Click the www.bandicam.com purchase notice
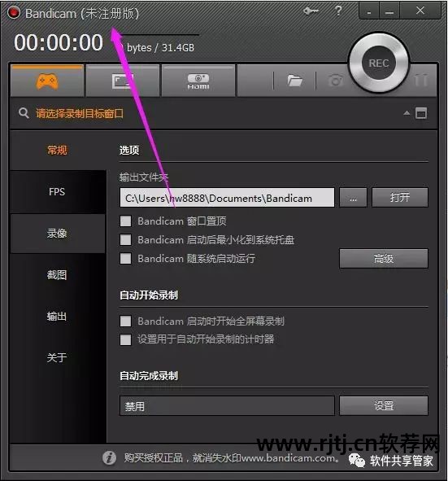Viewport: 448px width, 481px height. tap(232, 458)
